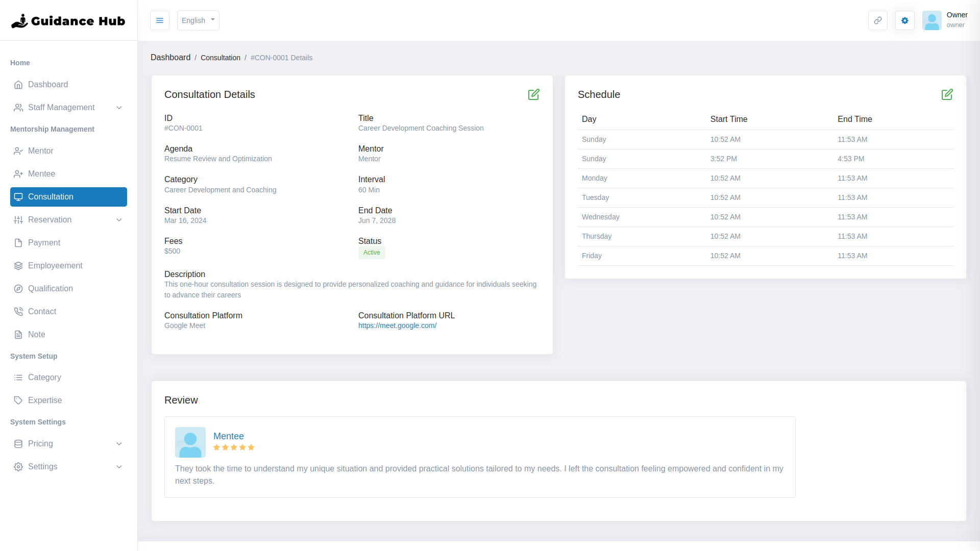Screen dimensions: 980x551
Task: Click the edit icon on Consultation Details
Action: 534,94
